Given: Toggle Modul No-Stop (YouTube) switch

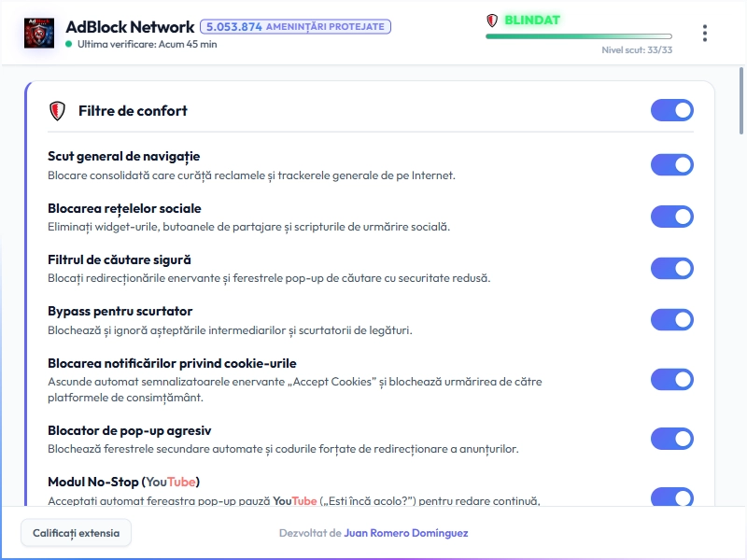Looking at the screenshot, I should click(x=672, y=497).
